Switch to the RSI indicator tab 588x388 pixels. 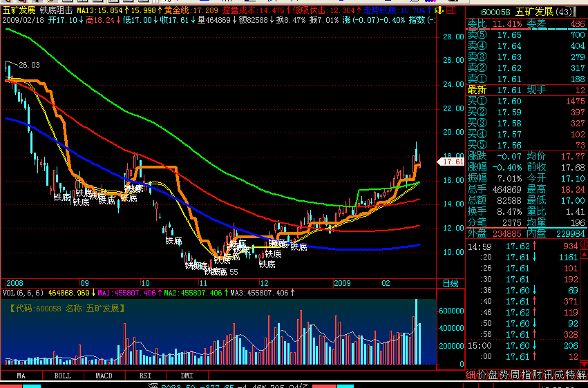point(146,376)
